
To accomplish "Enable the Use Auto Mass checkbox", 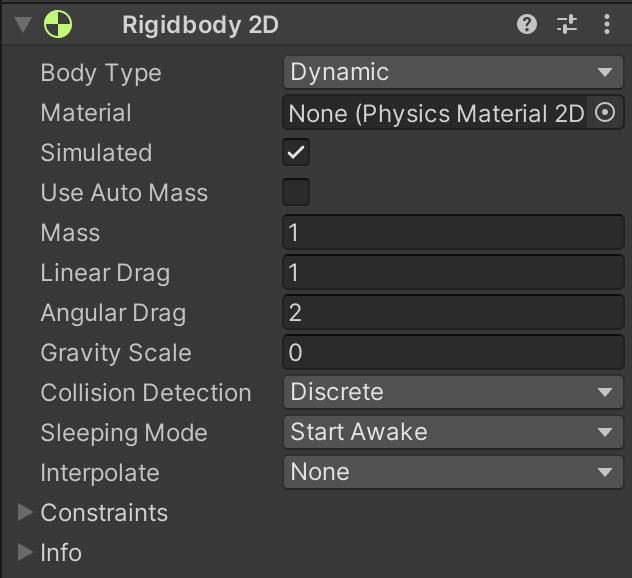I will click(x=297, y=193).
